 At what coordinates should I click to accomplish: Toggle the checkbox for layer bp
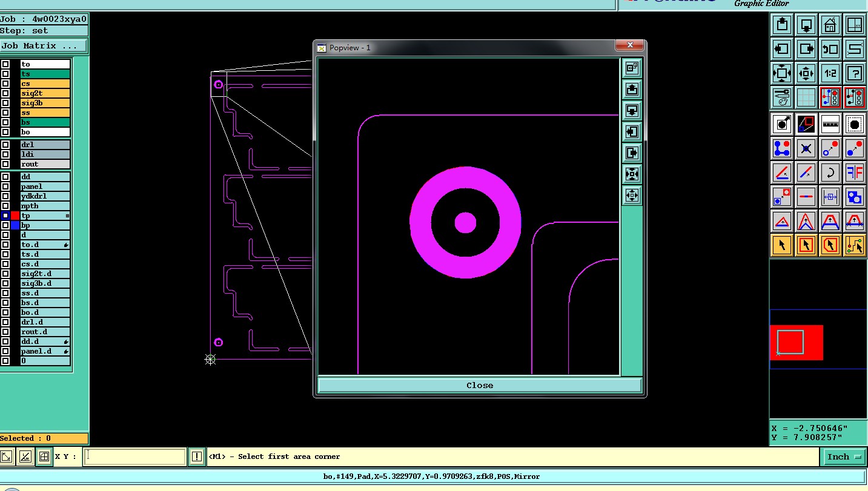(x=5, y=225)
